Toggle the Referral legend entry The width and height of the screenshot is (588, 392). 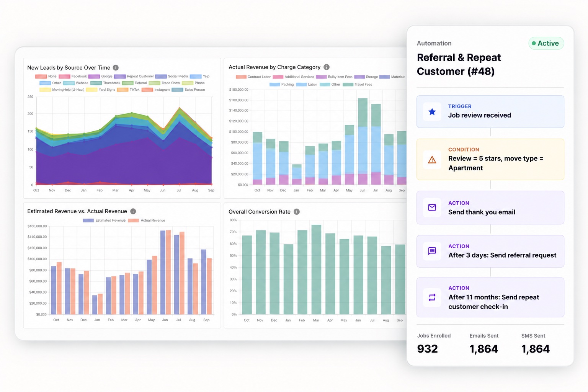point(134,83)
